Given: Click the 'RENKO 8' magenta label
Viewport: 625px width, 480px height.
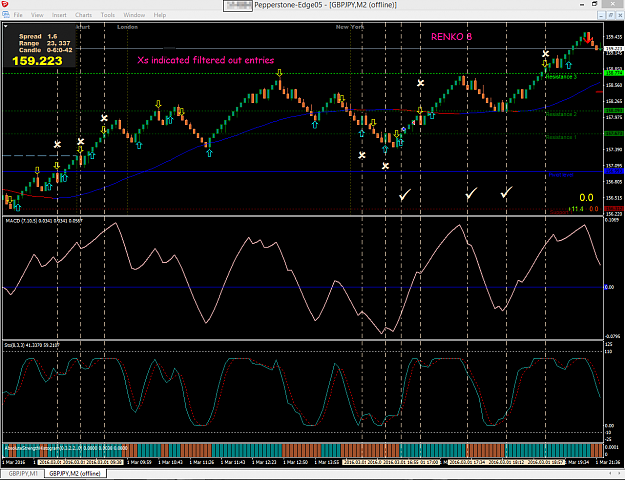Looking at the screenshot, I should (x=451, y=37).
